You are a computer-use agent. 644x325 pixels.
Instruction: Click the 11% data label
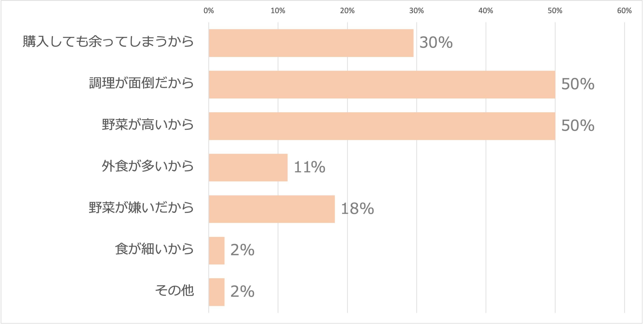click(310, 167)
